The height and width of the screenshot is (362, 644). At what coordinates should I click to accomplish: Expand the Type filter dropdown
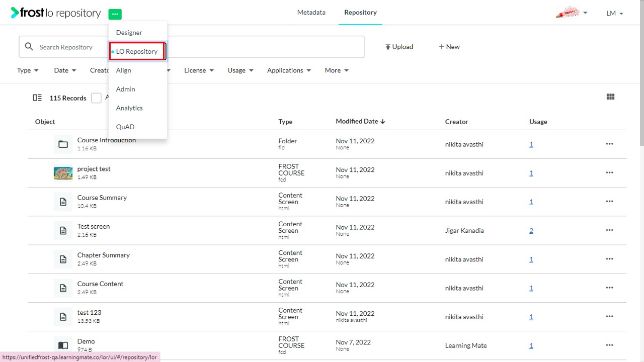click(x=28, y=70)
